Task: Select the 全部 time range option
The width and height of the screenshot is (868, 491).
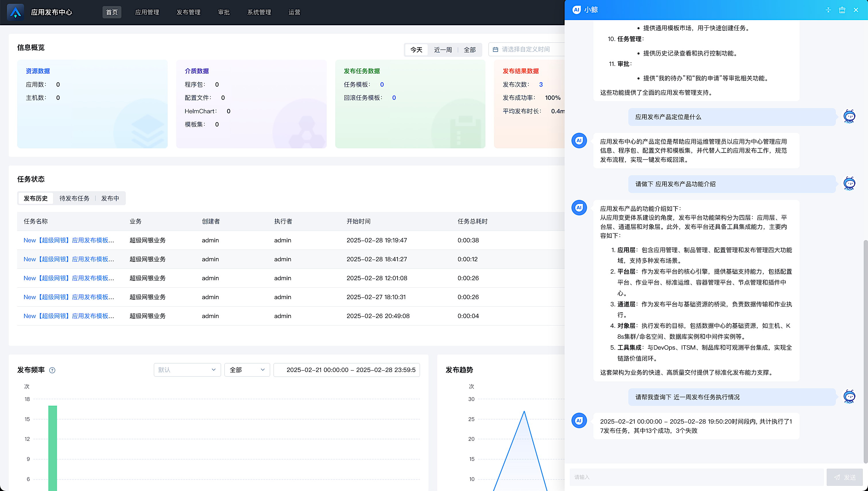Action: [x=469, y=50]
